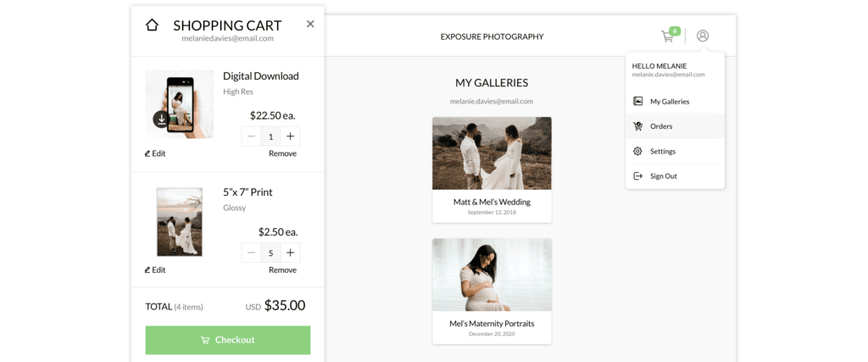Click the user account profile icon
This screenshot has height=362, width=868.
(x=703, y=36)
